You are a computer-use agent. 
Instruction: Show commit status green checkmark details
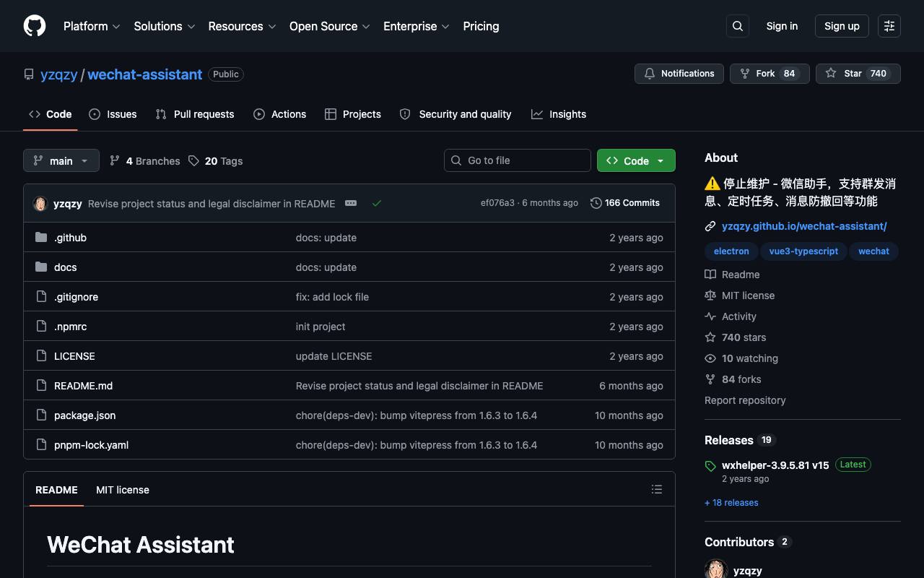(x=377, y=203)
